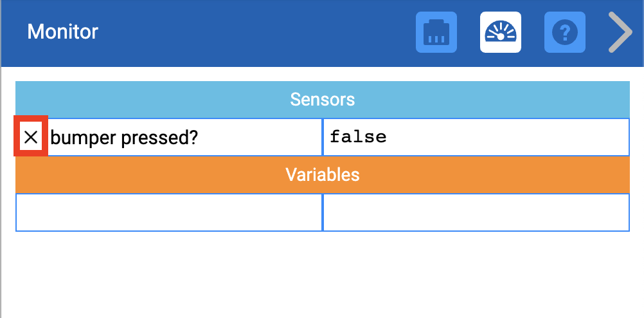This screenshot has height=318, width=644.
Task: Click empty header space beside Monitor title
Action: 257,32
